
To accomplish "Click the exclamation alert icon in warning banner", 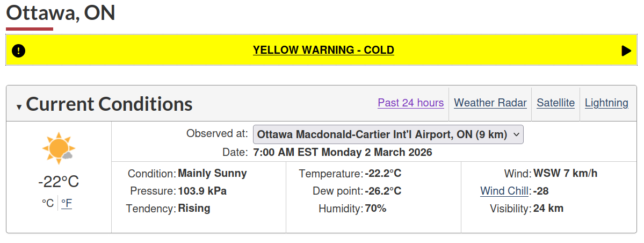I will pyautogui.click(x=18, y=51).
